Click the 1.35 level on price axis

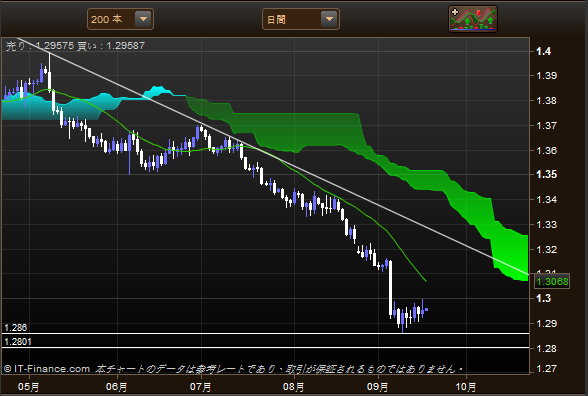(x=546, y=174)
